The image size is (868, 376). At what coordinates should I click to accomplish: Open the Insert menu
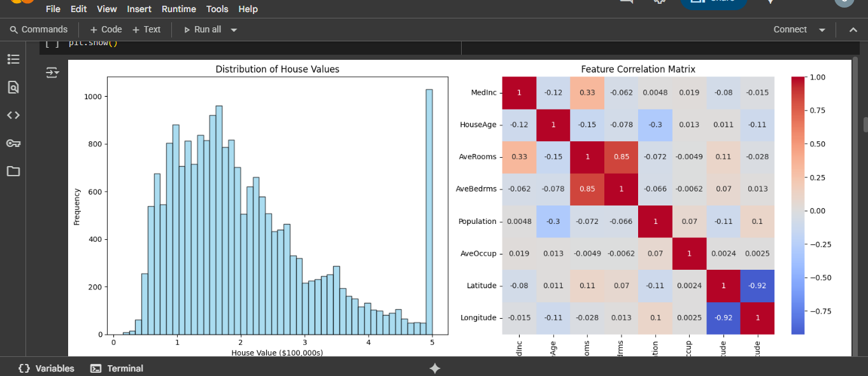click(139, 9)
